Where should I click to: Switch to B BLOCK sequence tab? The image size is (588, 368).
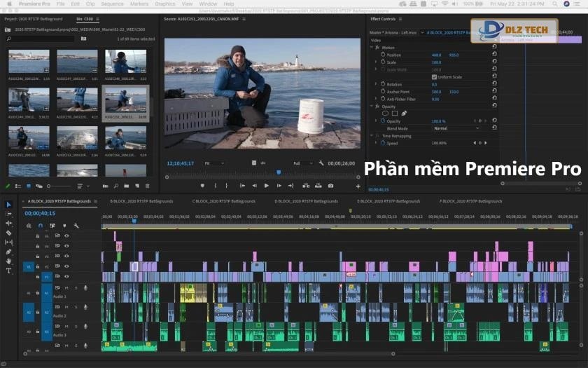[141, 201]
